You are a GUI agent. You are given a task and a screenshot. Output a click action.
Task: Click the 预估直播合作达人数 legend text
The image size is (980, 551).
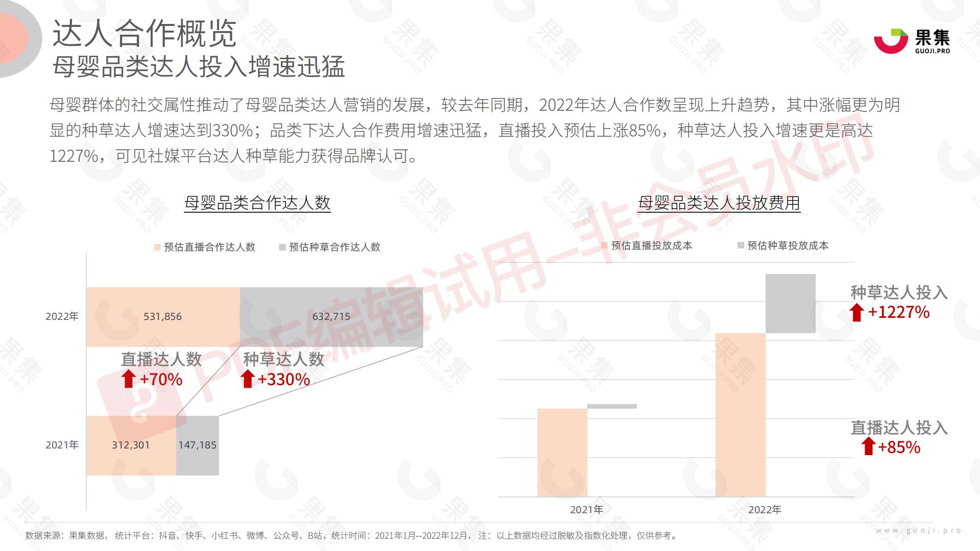point(209,247)
